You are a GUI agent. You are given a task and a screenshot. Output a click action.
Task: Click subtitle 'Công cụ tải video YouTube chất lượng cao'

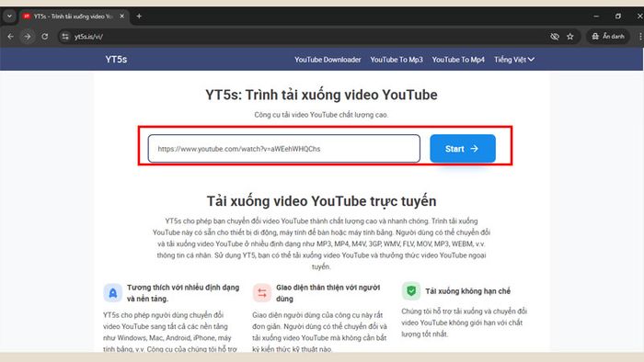pyautogui.click(x=321, y=115)
